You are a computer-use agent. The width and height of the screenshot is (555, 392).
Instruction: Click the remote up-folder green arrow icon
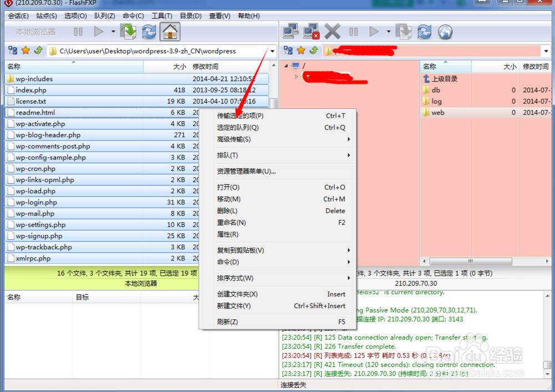point(314,51)
